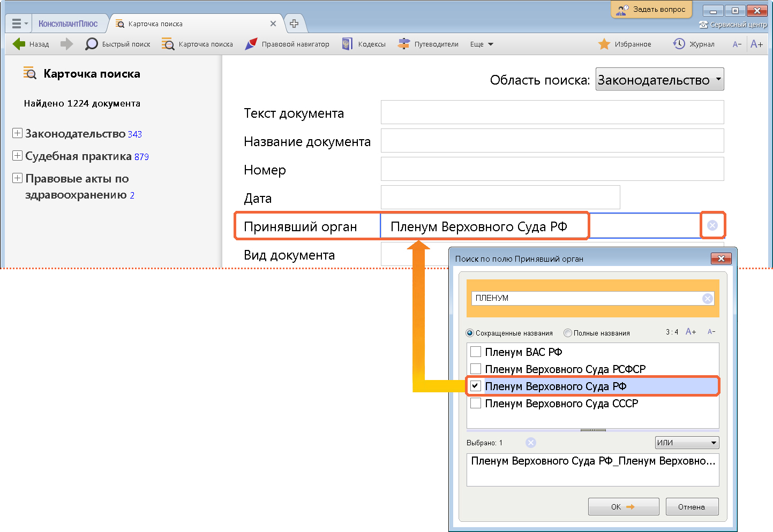Click the Дата input field
The width and height of the screenshot is (773, 532).
[500, 197]
